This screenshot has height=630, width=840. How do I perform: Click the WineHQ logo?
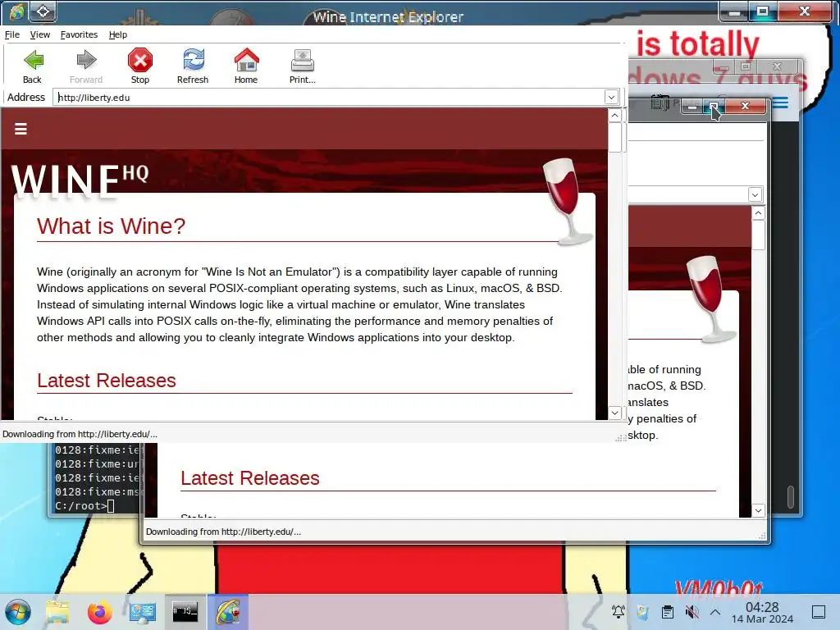pyautogui.click(x=80, y=180)
